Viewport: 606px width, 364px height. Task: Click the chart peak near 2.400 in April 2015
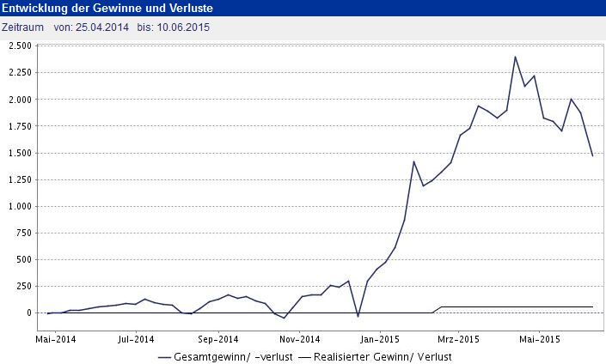[515, 57]
